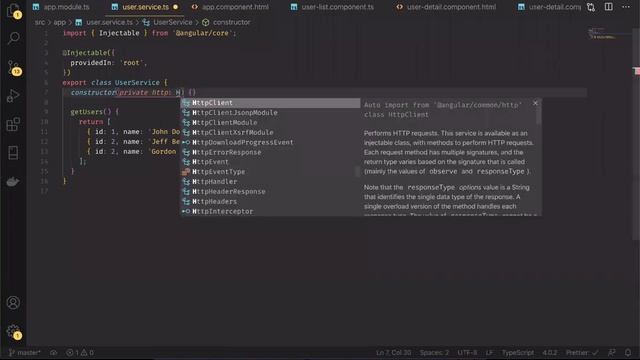
Task: Select HttpEvent suggestion
Action: coord(271,162)
